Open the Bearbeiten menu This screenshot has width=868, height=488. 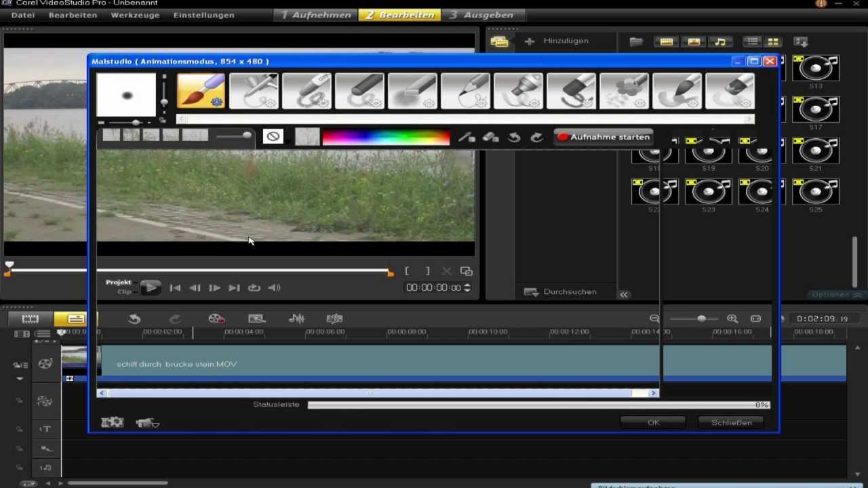coord(73,15)
